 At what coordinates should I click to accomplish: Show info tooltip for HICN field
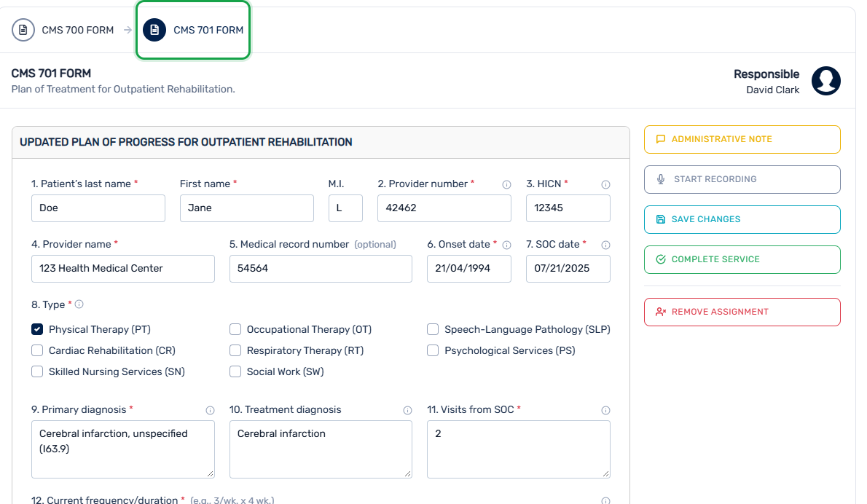[605, 184]
